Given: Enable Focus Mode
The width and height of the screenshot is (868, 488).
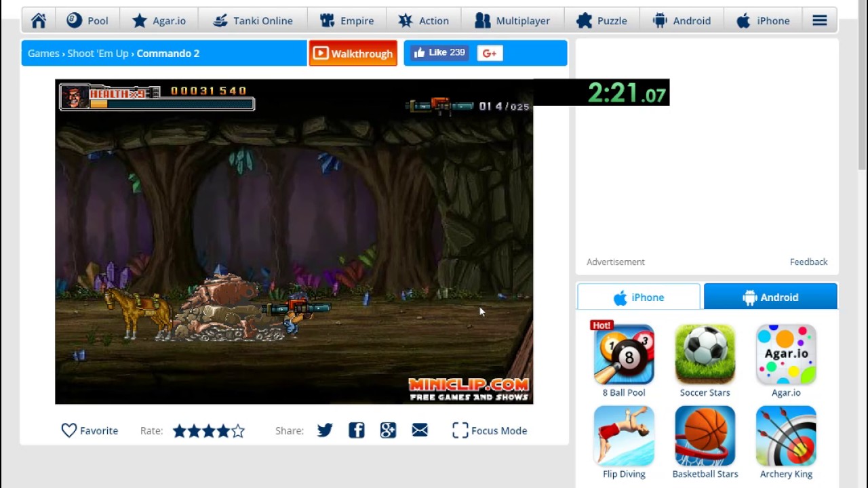Looking at the screenshot, I should click(490, 430).
